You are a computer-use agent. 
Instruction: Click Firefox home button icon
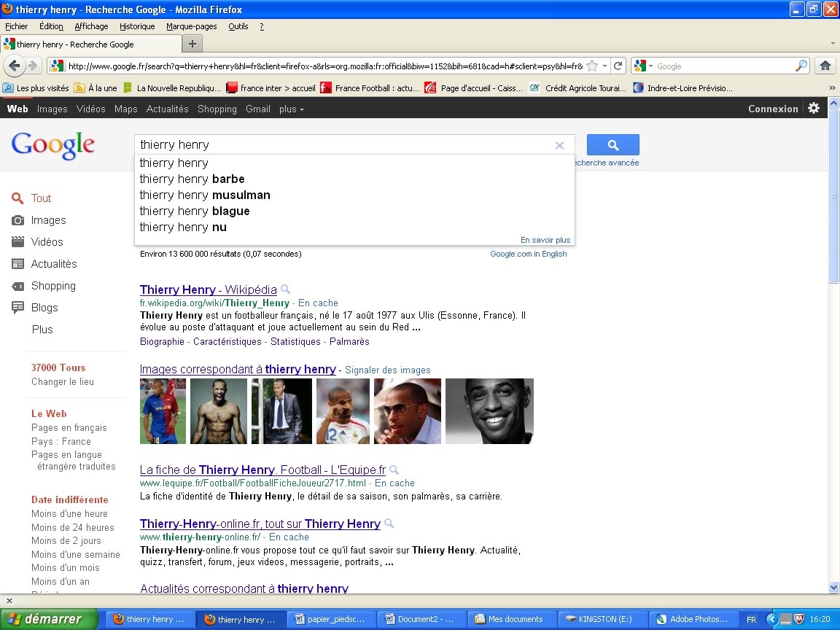pyautogui.click(x=825, y=66)
